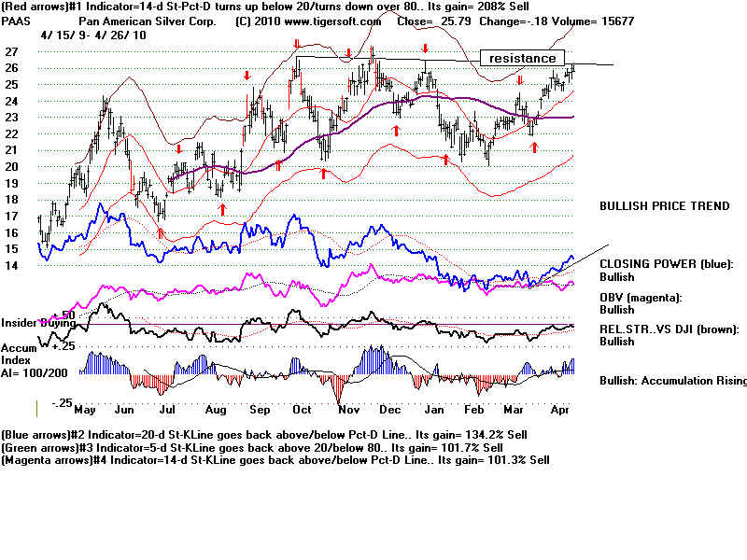Click the +.50 accumulation scale label
This screenshot has height=560, width=747.
[x=64, y=315]
